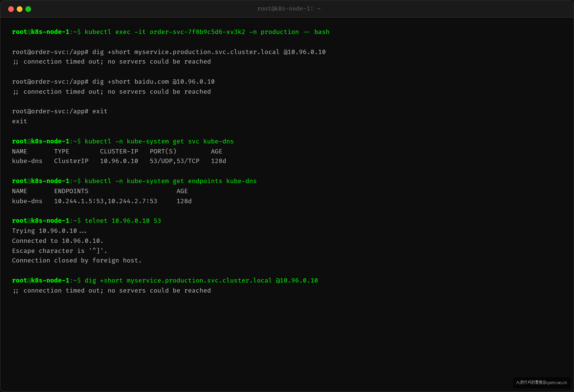Click the 'kubectl exec -it order-svc-7f8b9c5d6-xv3k2' command

tap(207, 32)
